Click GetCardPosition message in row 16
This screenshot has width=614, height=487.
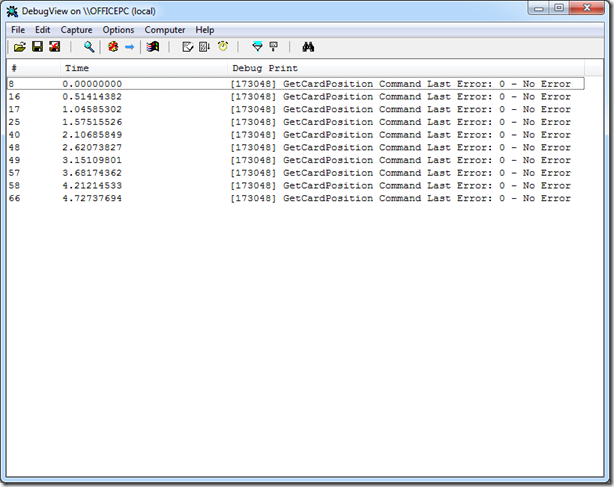click(x=401, y=96)
